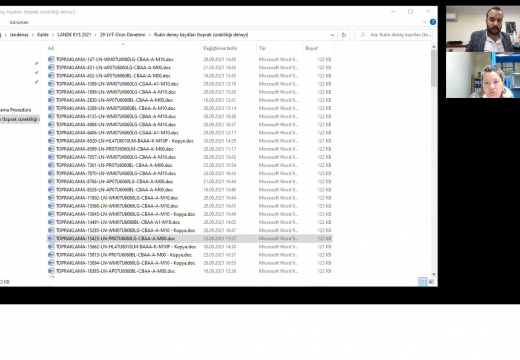
Task: Click the vertical scrollbar thumb of file list
Action: click(x=434, y=68)
